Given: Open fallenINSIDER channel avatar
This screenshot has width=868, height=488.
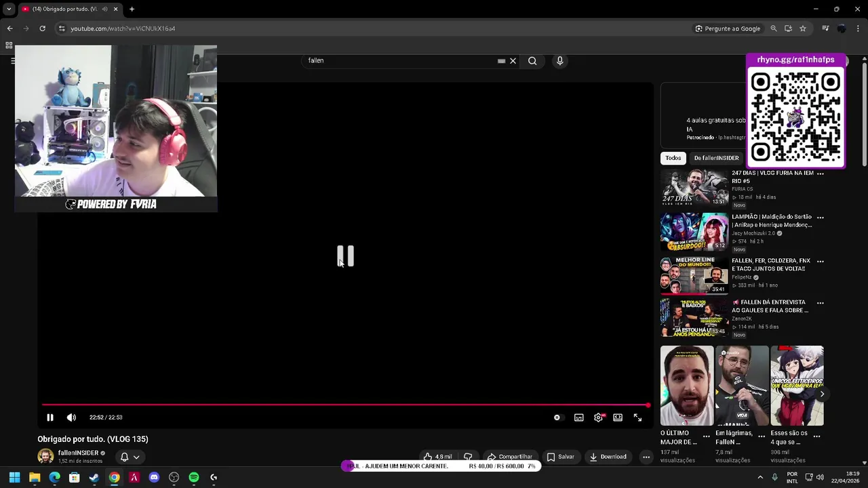Looking at the screenshot, I should click(x=45, y=456).
